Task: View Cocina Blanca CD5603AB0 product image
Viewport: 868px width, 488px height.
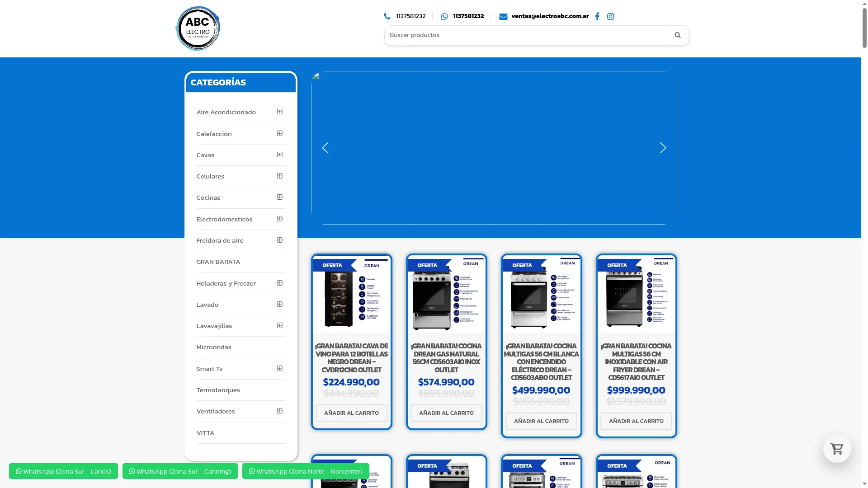Action: coord(541,295)
